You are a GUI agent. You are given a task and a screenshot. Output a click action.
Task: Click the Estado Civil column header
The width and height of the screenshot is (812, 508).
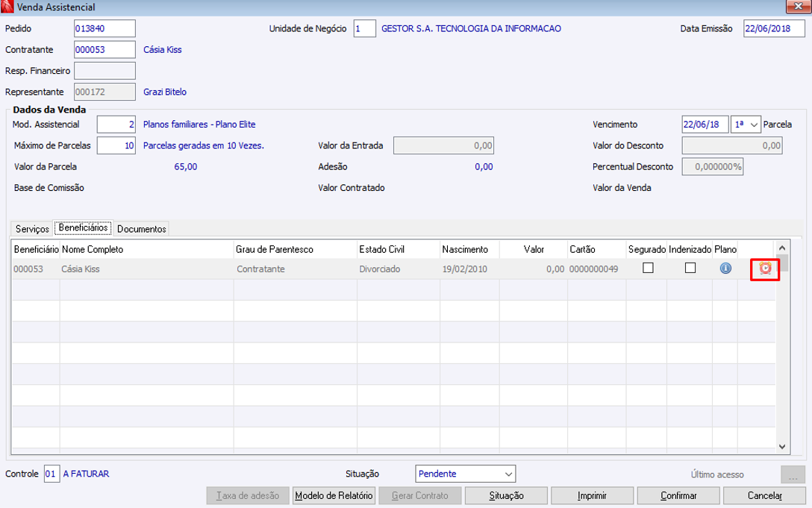[399, 250]
